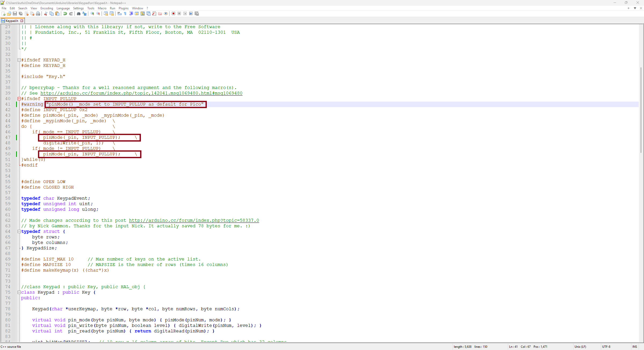Click the Print icon in the toolbar
Image resolution: width=644 pixels, height=350 pixels.
pos(38,14)
